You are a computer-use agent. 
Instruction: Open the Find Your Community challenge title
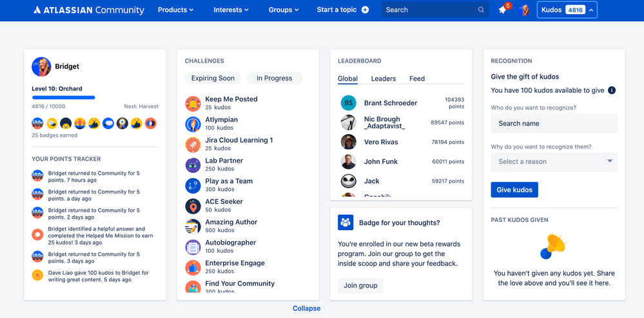pyautogui.click(x=240, y=283)
